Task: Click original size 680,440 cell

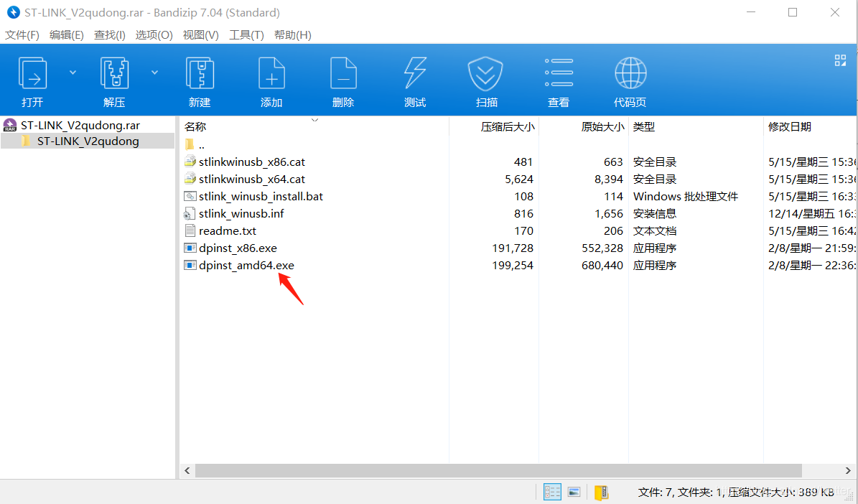Action: point(602,266)
